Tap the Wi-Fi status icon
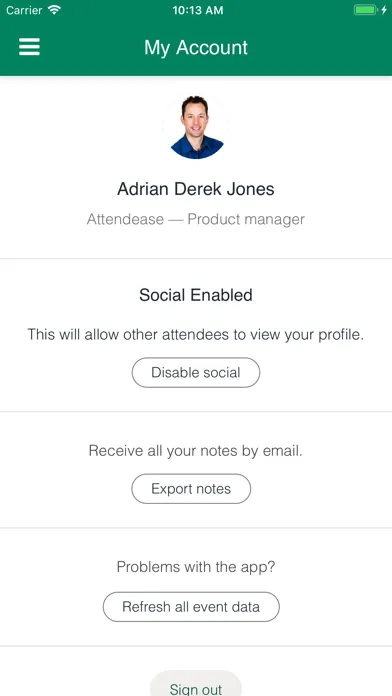Image resolution: width=392 pixels, height=696 pixels. pos(55,10)
